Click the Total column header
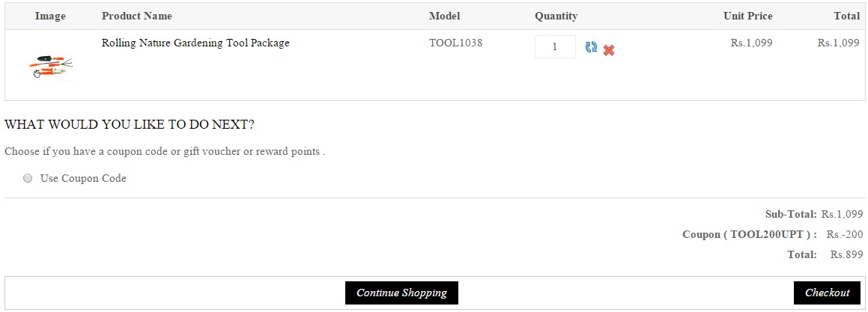868x312 pixels. (x=846, y=16)
